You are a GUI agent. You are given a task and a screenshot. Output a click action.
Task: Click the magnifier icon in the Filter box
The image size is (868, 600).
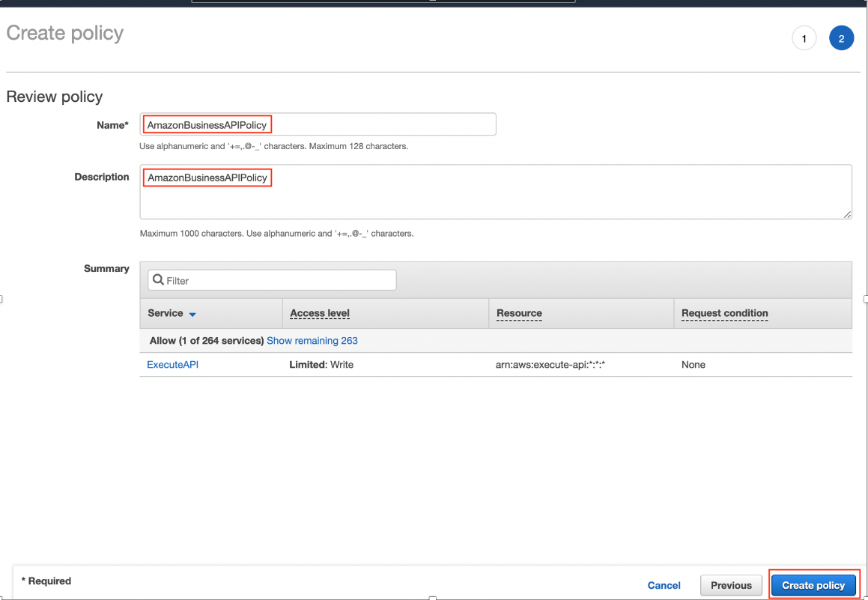[158, 279]
